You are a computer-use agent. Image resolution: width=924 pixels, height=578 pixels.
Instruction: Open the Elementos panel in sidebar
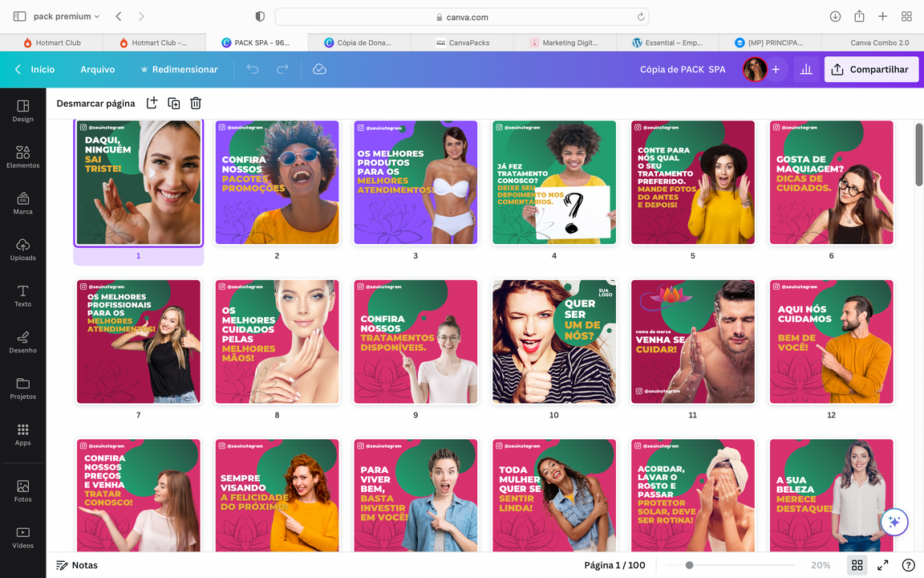22,157
